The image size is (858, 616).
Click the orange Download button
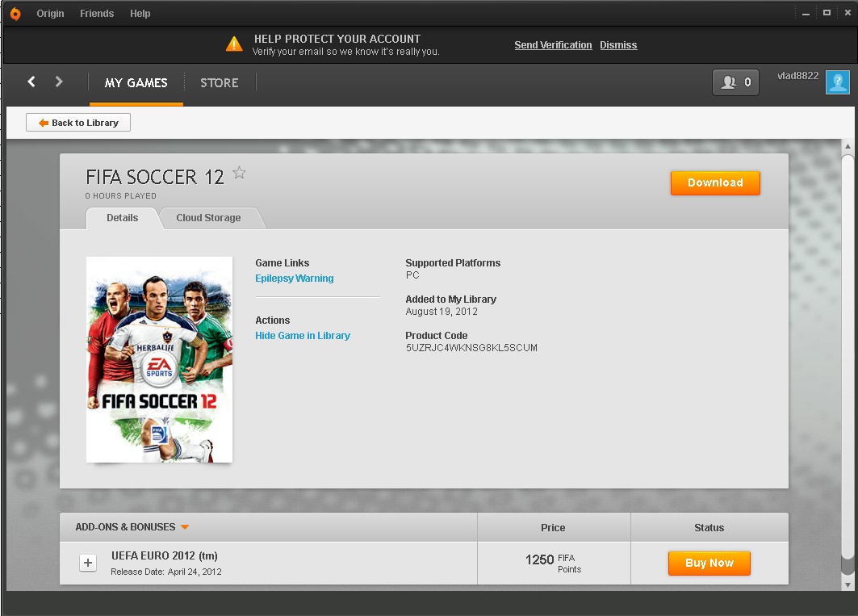[x=715, y=183]
